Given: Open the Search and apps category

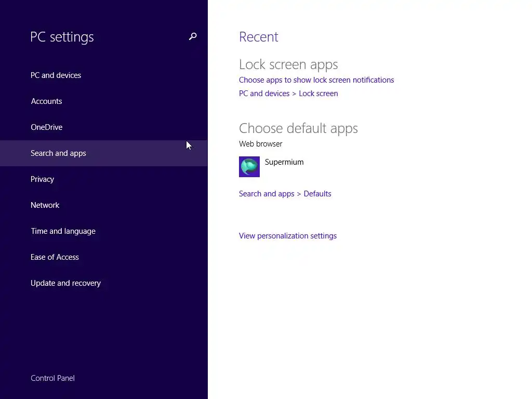Looking at the screenshot, I should point(59,153).
